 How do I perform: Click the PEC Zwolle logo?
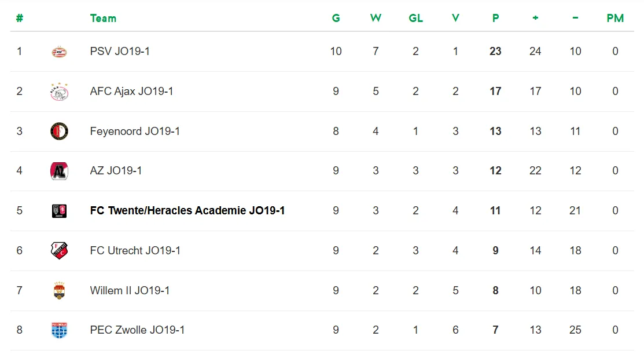(x=59, y=330)
